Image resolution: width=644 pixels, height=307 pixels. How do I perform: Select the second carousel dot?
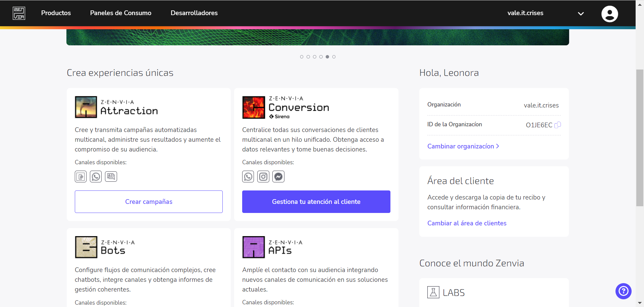coord(308,57)
